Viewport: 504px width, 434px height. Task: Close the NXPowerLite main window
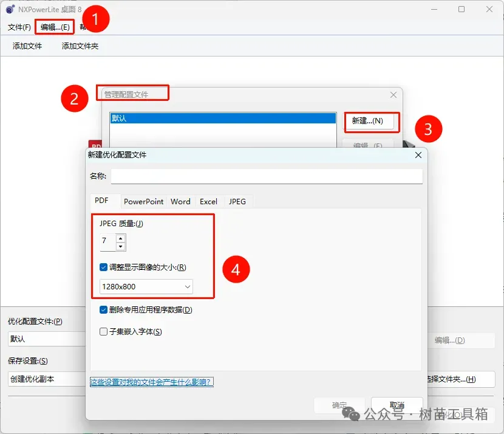point(489,9)
